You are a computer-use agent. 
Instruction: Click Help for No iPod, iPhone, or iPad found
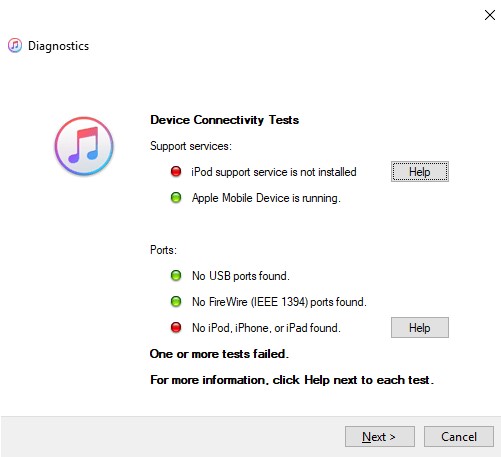(x=420, y=328)
